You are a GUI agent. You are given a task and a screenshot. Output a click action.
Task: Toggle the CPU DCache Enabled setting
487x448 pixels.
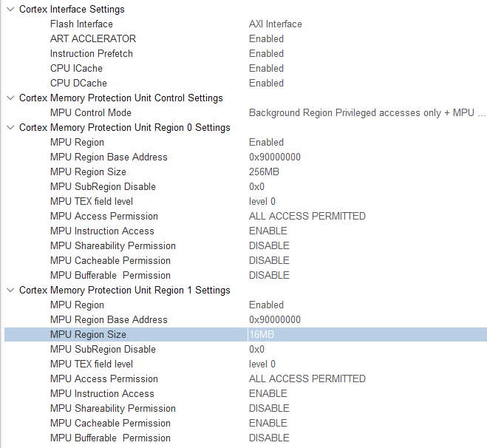pos(266,83)
